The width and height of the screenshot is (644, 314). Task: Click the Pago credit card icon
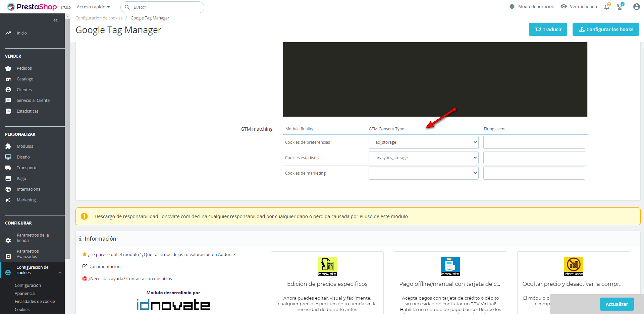coord(8,179)
